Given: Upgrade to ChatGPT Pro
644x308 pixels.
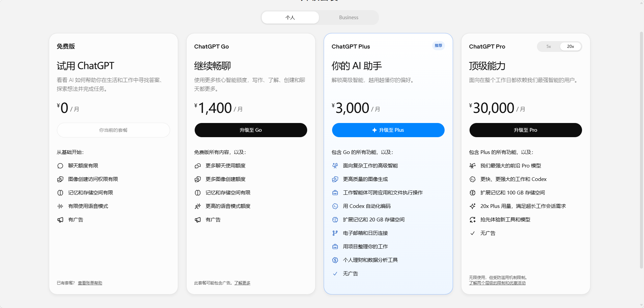Looking at the screenshot, I should tap(526, 130).
